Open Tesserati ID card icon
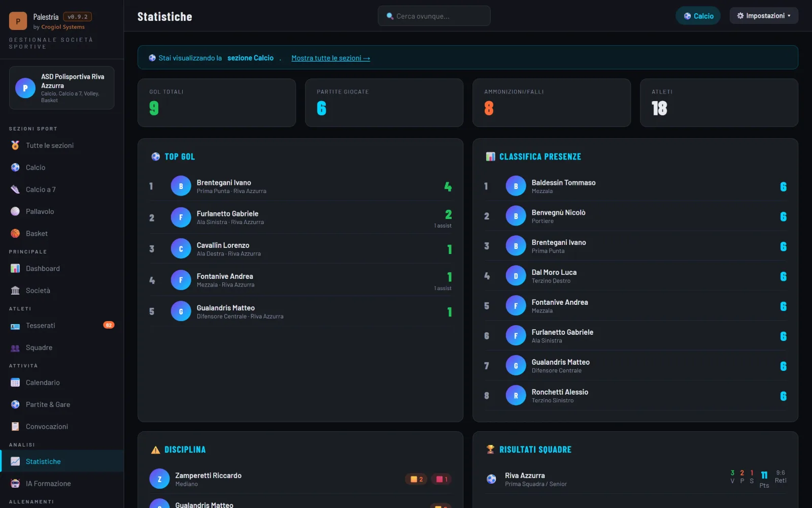 click(15, 326)
